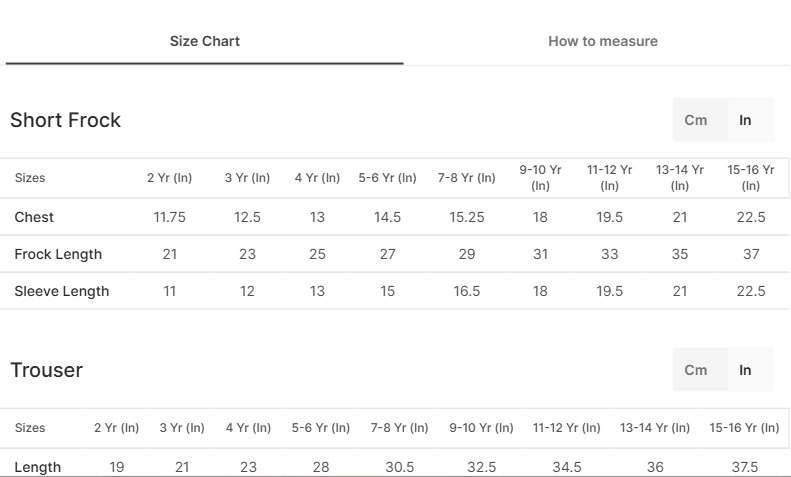
Task: Select the Frock Length row label
Action: 58,254
